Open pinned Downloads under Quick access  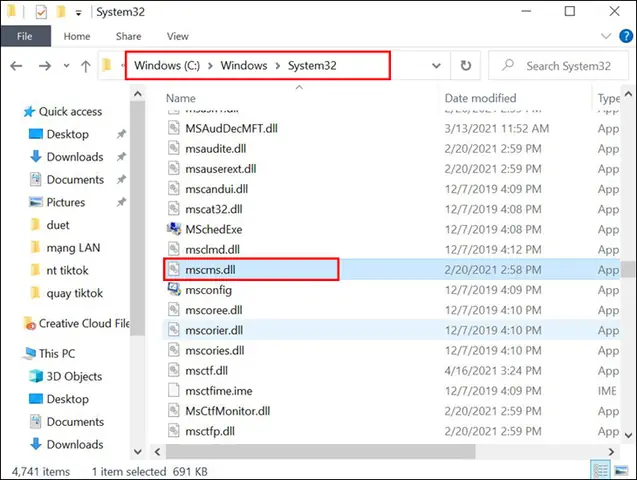67,157
